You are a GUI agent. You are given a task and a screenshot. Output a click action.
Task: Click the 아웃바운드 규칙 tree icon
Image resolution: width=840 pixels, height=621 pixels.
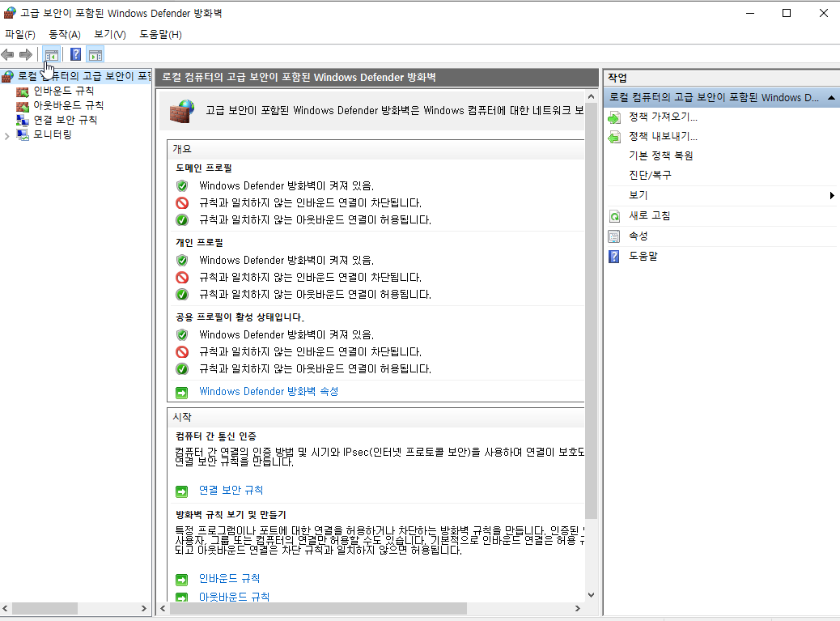[x=23, y=105]
